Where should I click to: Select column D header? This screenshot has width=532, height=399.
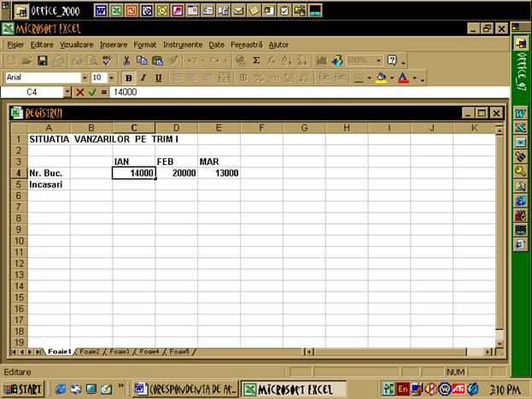[x=177, y=128]
